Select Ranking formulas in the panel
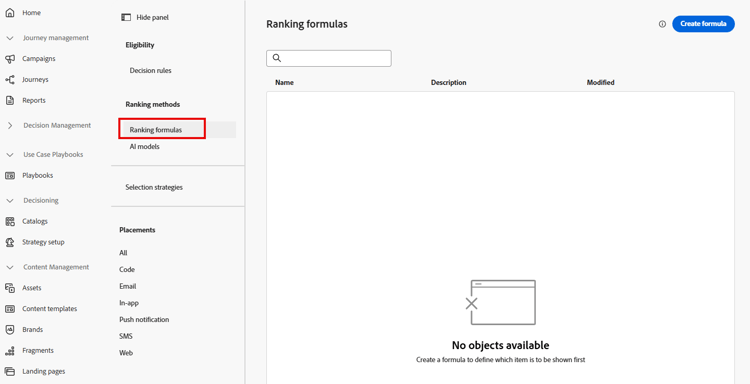 click(156, 130)
